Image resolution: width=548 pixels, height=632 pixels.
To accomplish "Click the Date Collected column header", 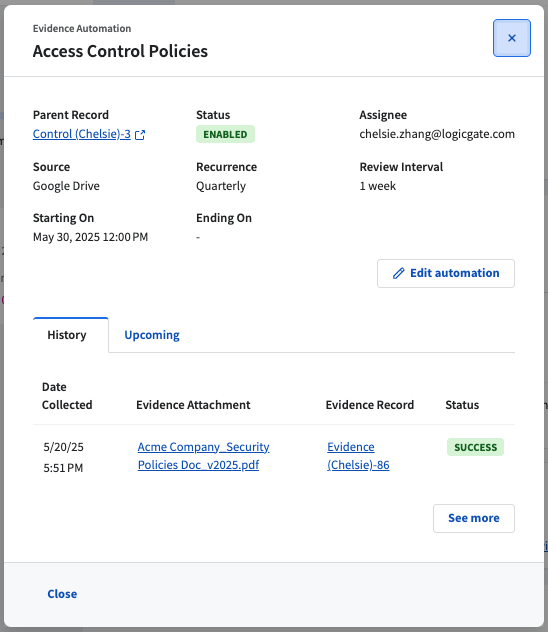I will coord(67,396).
